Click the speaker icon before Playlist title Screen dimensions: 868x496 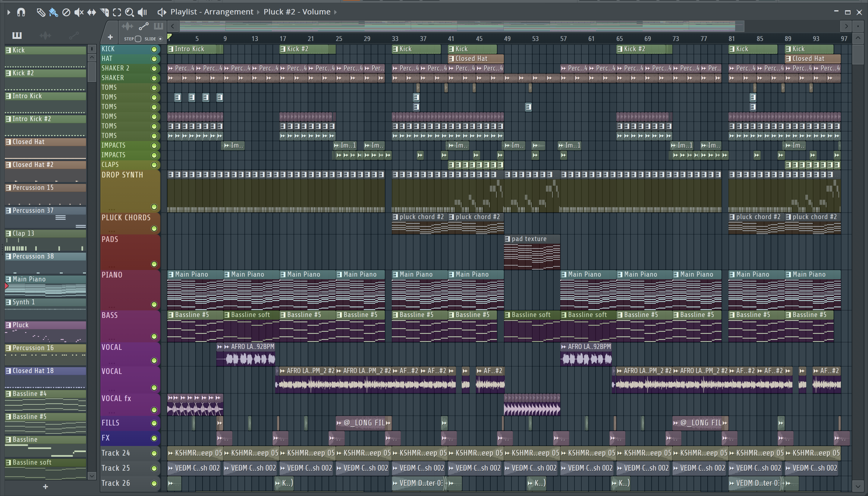[162, 12]
